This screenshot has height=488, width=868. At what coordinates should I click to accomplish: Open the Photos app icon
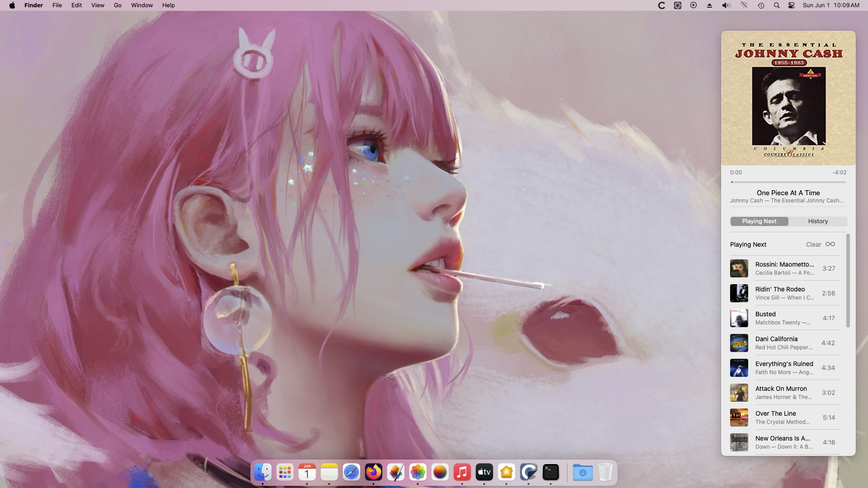[418, 473]
